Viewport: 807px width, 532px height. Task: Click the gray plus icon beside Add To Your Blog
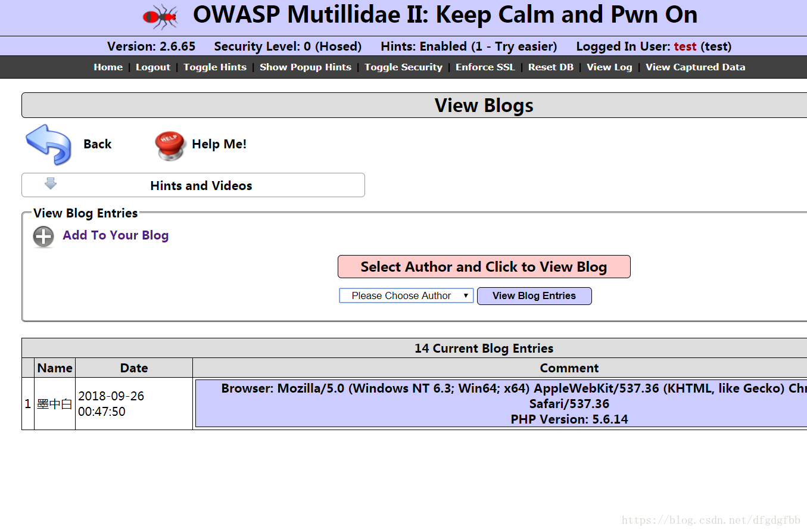pos(43,237)
